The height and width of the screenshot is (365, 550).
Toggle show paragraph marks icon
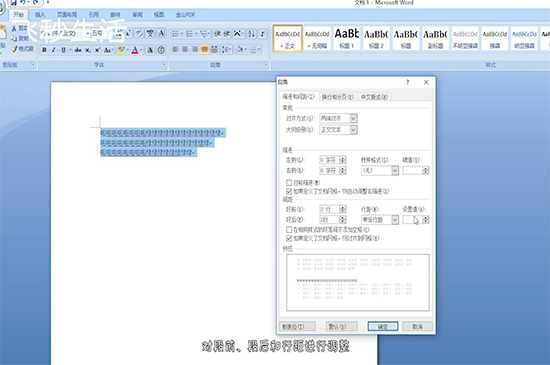[x=262, y=34]
